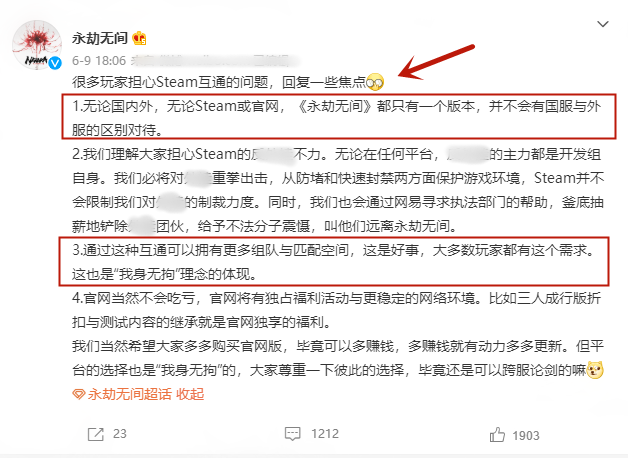
Task: Click the doge emoji ending the post
Action: click(595, 370)
